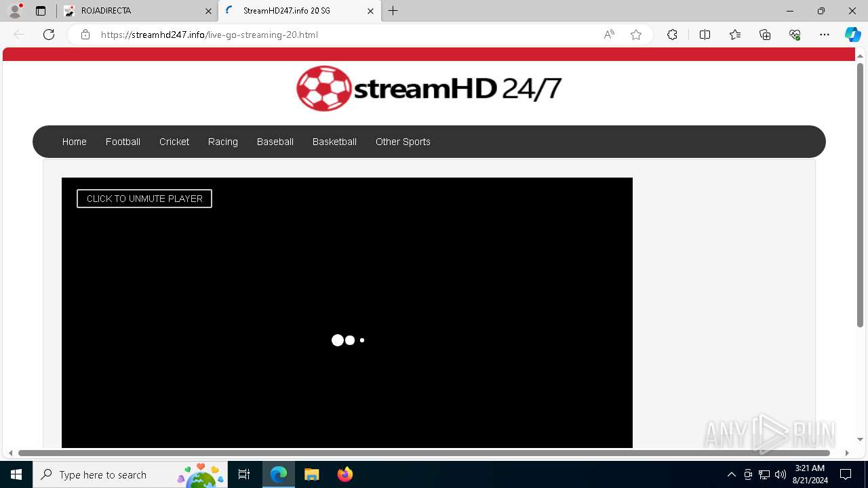This screenshot has width=868, height=488.
Task: Add this page to favorites
Action: (x=636, y=35)
